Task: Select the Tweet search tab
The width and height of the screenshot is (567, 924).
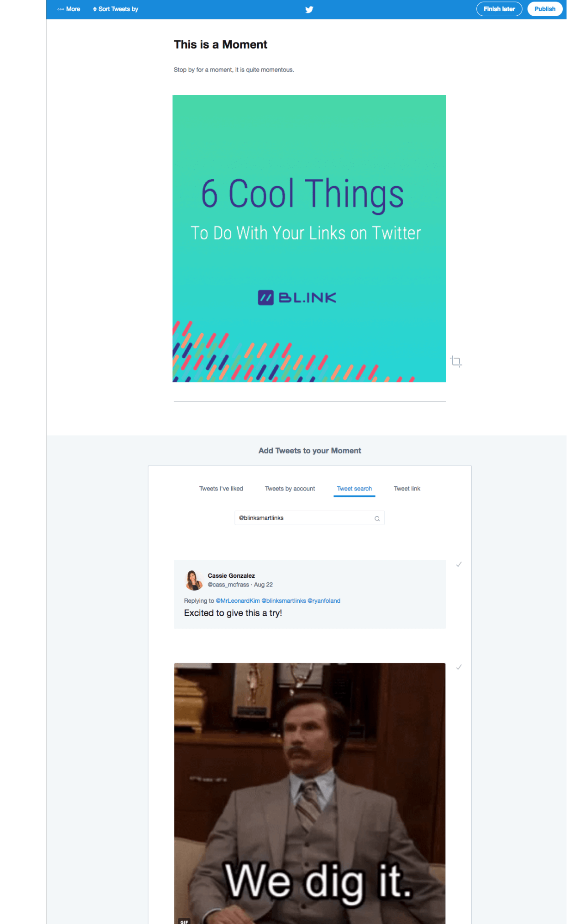Action: pyautogui.click(x=354, y=489)
